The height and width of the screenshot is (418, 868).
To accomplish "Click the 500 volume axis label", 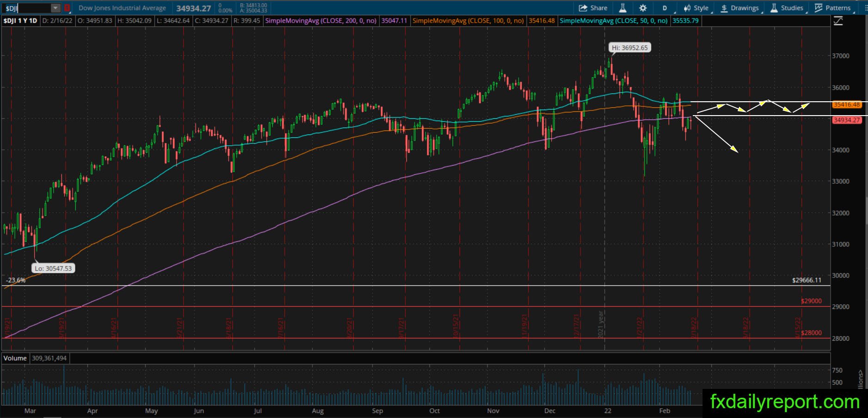I will pyautogui.click(x=837, y=382).
